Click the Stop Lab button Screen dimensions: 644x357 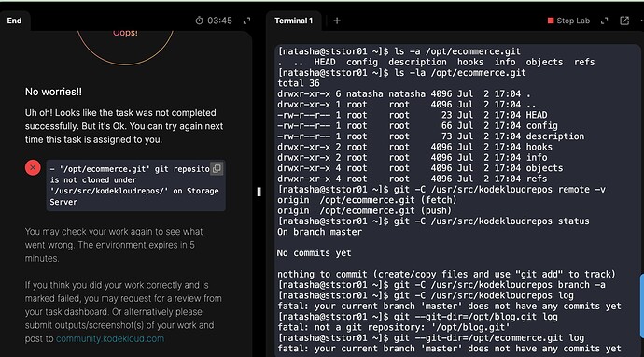[568, 21]
